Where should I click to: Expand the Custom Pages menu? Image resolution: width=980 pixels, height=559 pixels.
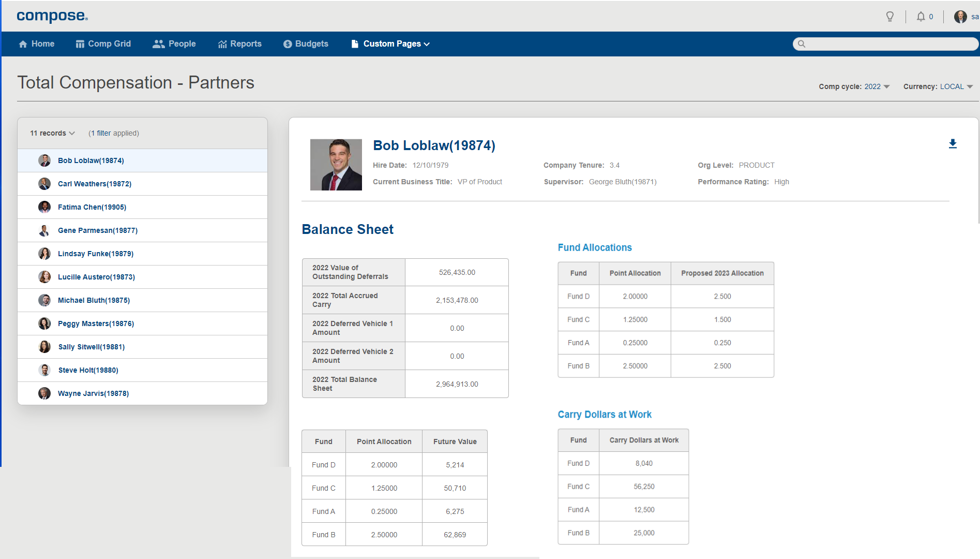tap(391, 43)
